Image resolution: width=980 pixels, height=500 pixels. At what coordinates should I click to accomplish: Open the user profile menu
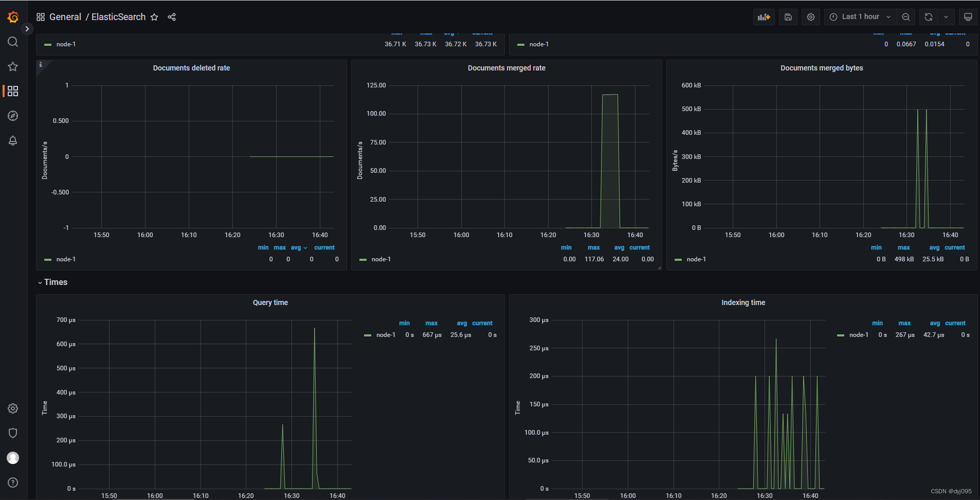(x=13, y=457)
